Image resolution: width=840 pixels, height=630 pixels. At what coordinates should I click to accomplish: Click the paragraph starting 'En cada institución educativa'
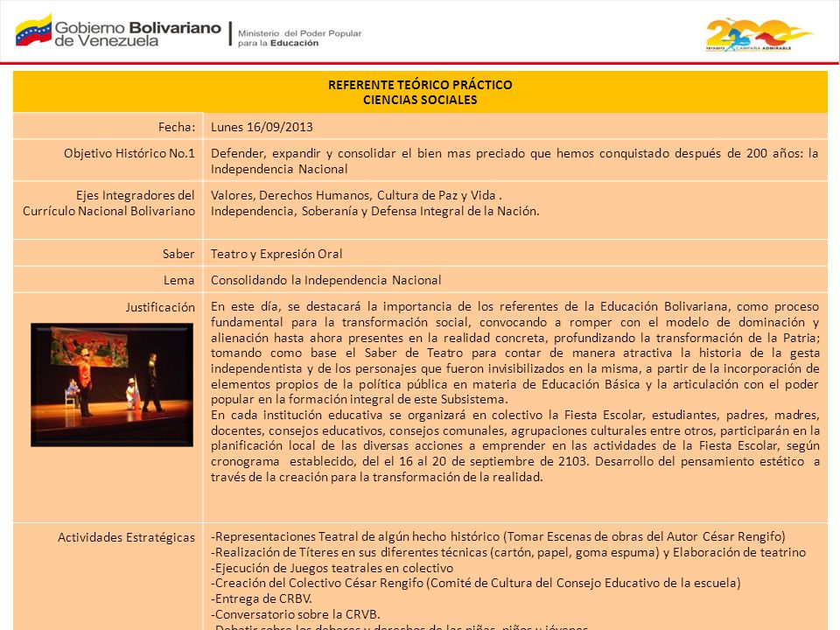tap(514, 445)
